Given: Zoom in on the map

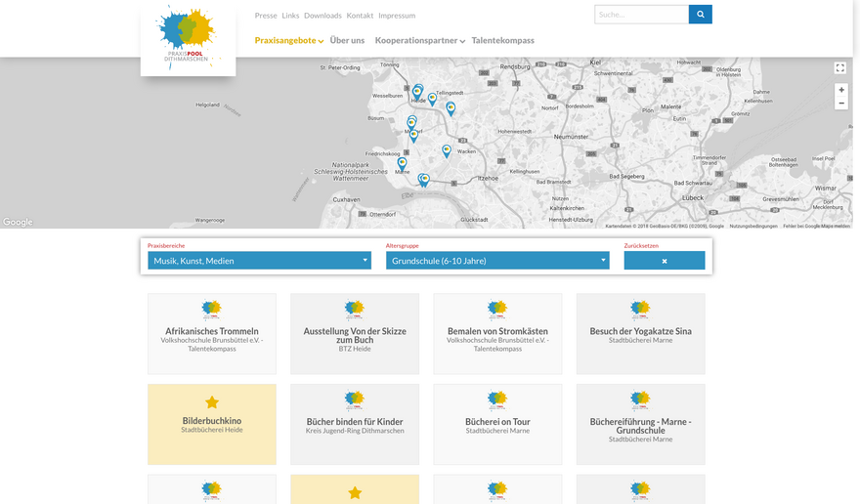Looking at the screenshot, I should (x=841, y=90).
